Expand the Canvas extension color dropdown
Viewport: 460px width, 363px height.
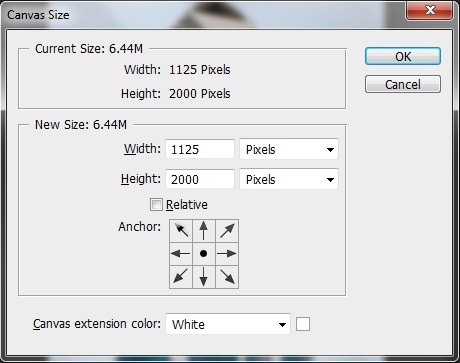[228, 324]
